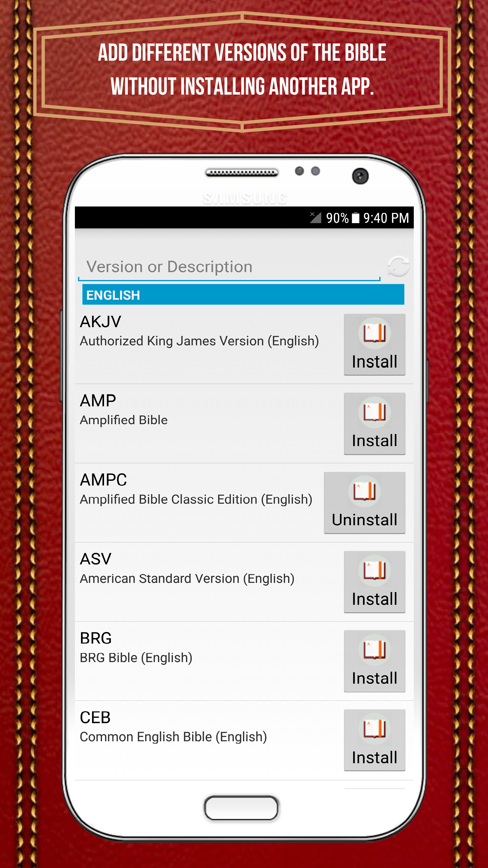Install the BRG Bible
This screenshot has height=868, width=488.
click(x=374, y=661)
